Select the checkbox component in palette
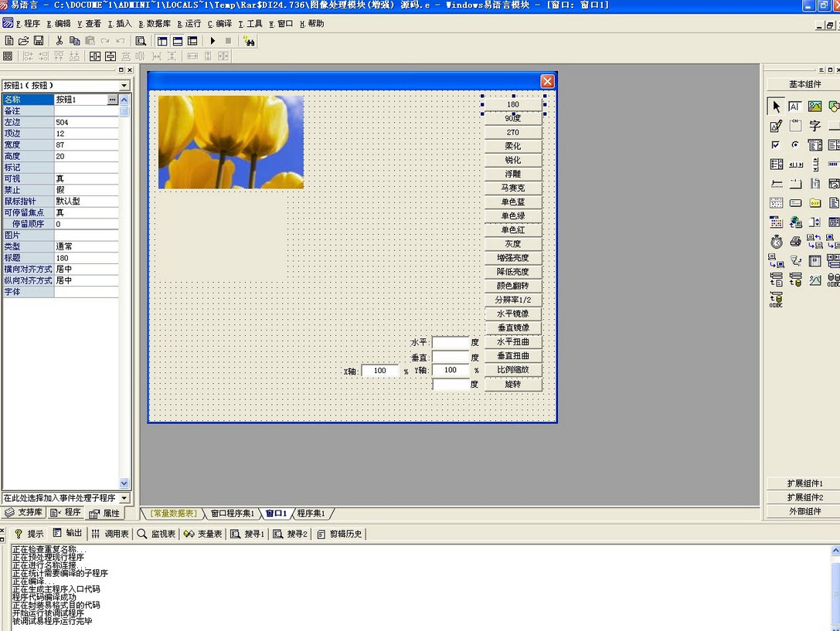The width and height of the screenshot is (840, 631). click(776, 145)
